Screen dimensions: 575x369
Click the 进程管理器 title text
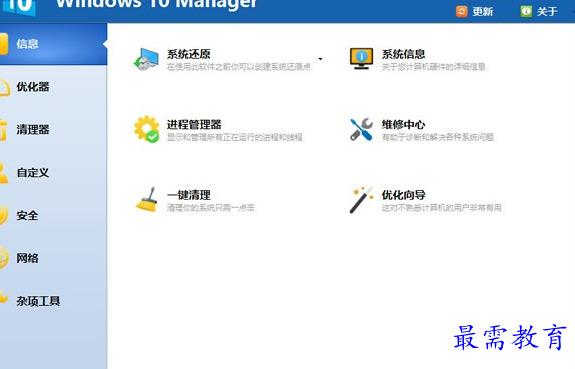[x=194, y=125]
